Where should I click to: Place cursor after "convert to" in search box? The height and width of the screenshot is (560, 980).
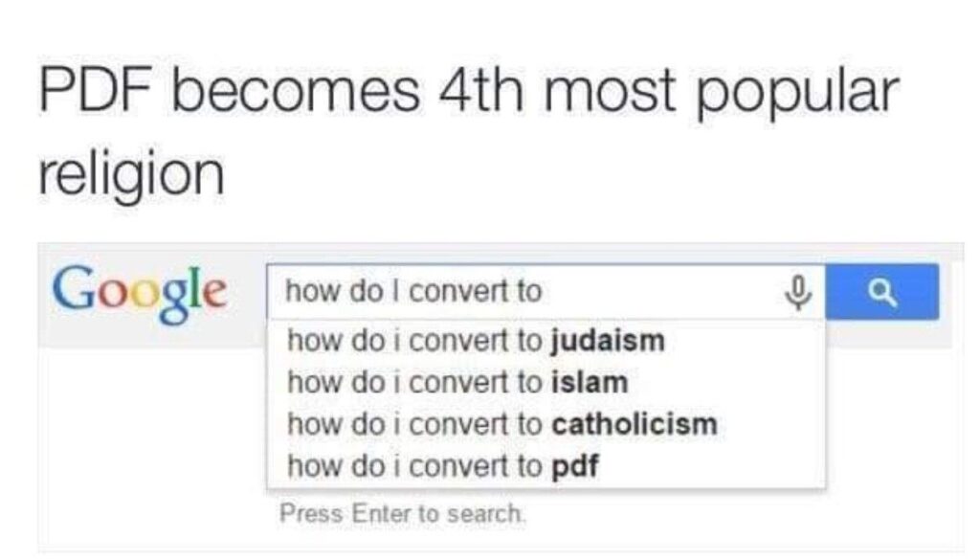(x=545, y=292)
